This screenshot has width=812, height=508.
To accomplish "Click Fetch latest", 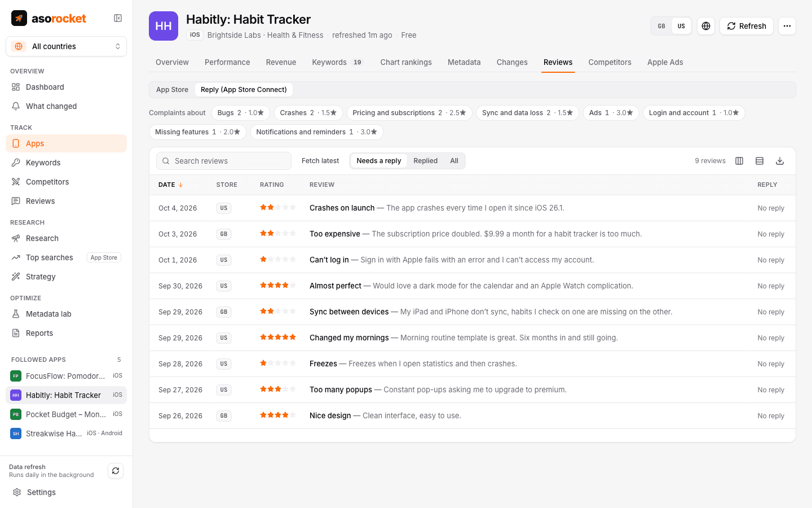I will pyautogui.click(x=320, y=161).
